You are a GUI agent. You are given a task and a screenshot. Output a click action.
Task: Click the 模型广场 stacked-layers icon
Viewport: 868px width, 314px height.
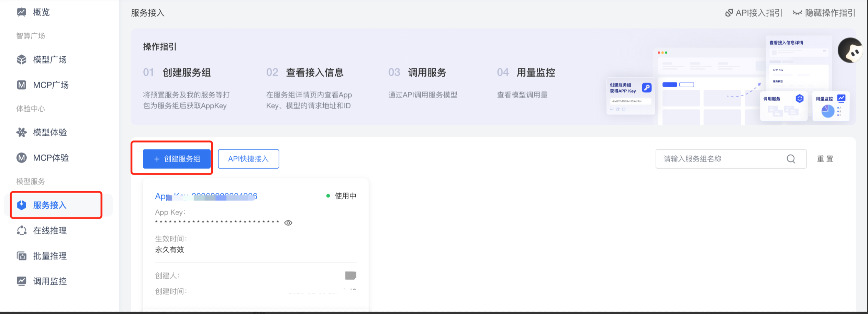coord(21,59)
